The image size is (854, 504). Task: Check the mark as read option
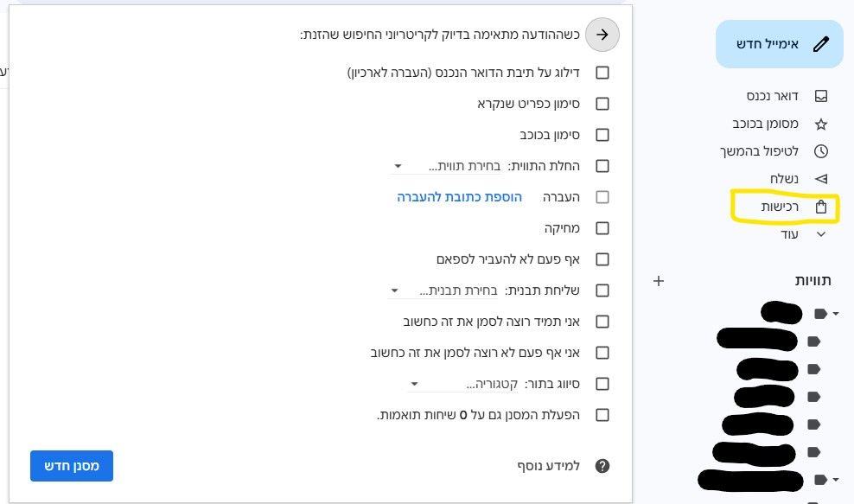coord(602,104)
